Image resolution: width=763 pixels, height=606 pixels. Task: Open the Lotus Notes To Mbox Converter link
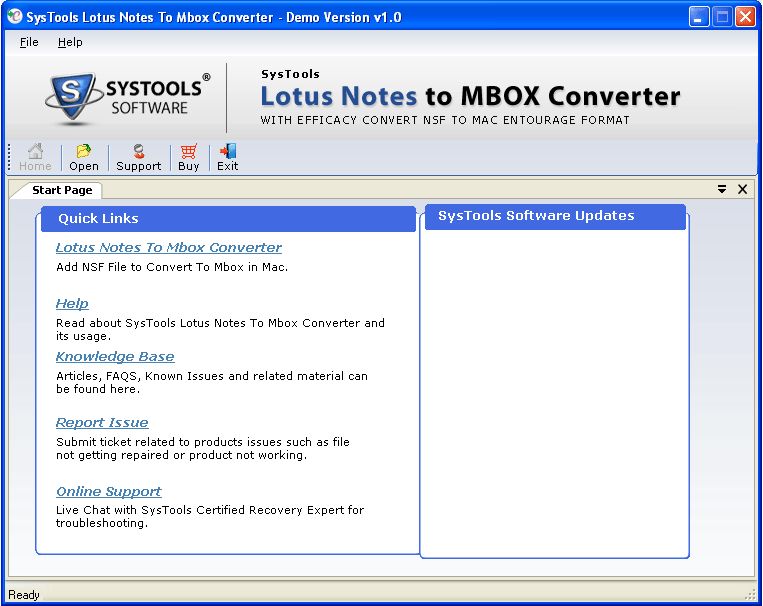[168, 248]
